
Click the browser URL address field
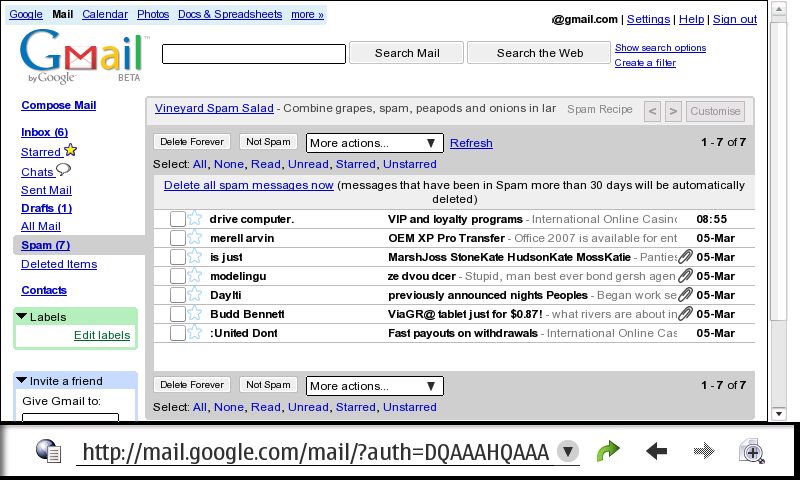315,452
